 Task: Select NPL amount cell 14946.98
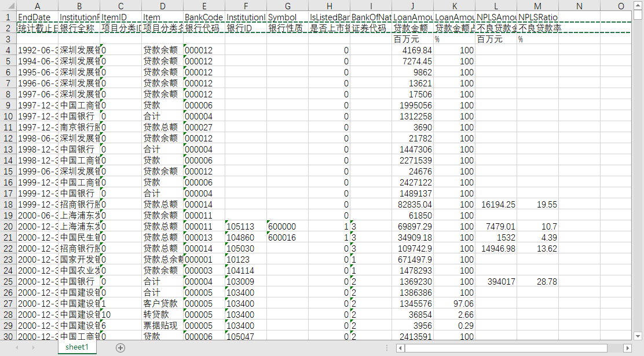[496, 249]
